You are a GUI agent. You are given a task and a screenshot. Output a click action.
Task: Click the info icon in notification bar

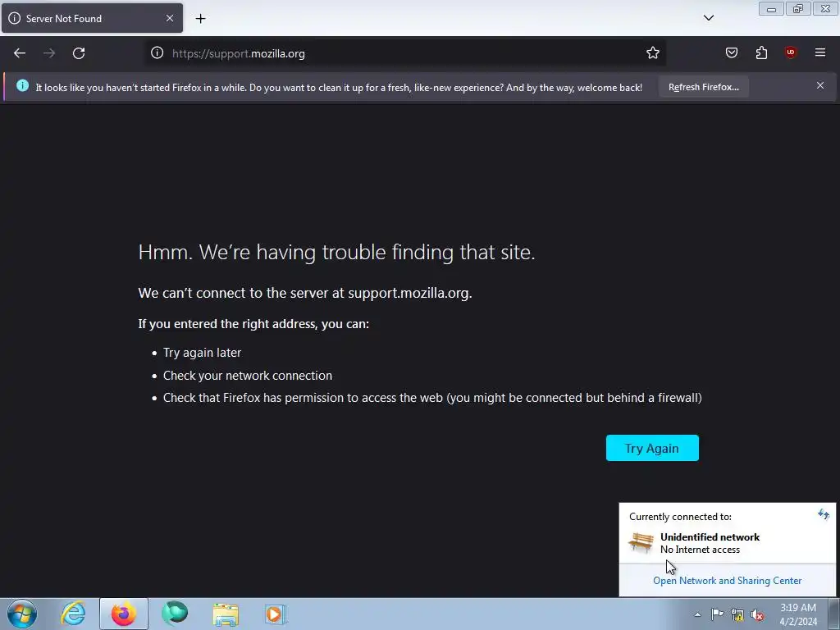(x=22, y=85)
